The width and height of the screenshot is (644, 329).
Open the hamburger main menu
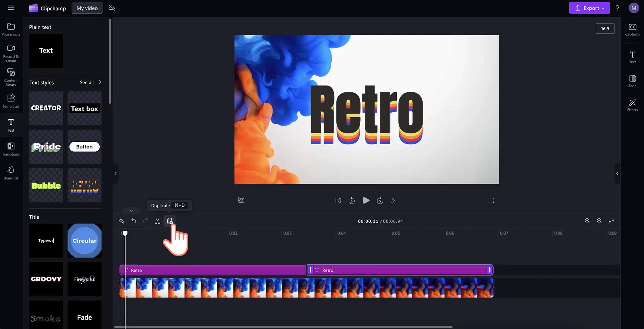coord(11,8)
